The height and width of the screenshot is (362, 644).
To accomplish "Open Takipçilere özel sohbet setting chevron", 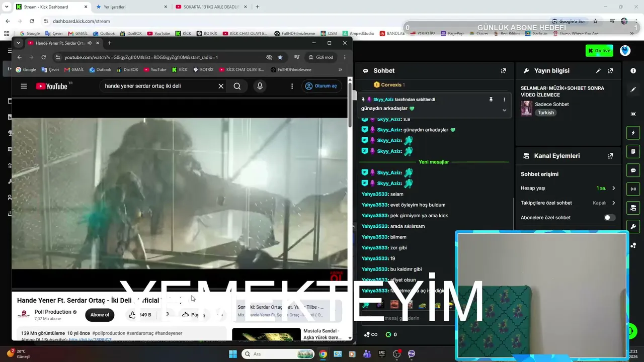I will [x=613, y=203].
